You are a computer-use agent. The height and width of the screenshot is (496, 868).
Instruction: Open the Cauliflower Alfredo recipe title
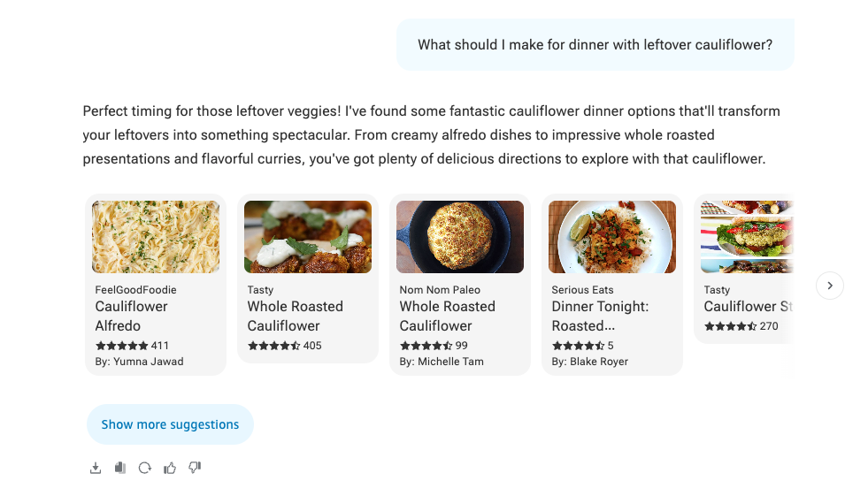(131, 316)
